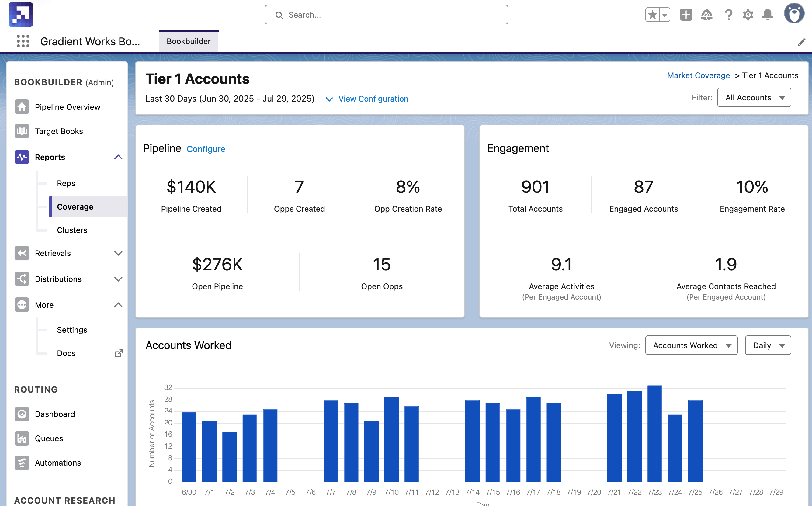Switch to the Bookbuilder tab
Viewport: 812px width, 506px height.
point(189,41)
